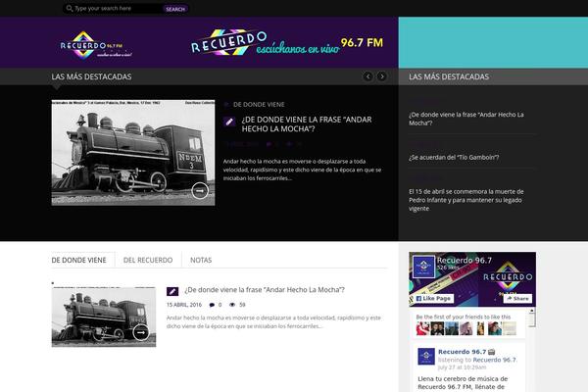Go to previous featured slide arrow
Viewport: 588px width, 392px height.
[x=368, y=76]
